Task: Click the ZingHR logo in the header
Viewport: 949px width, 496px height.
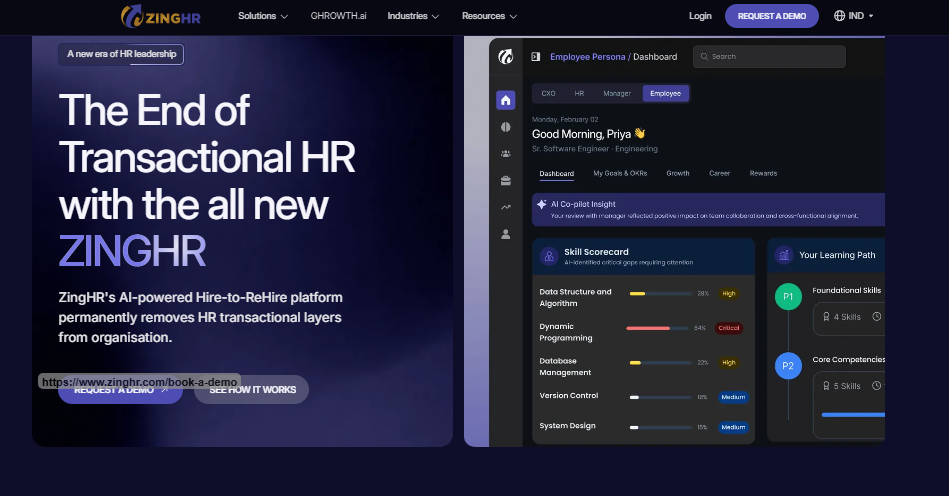Action: [x=160, y=16]
